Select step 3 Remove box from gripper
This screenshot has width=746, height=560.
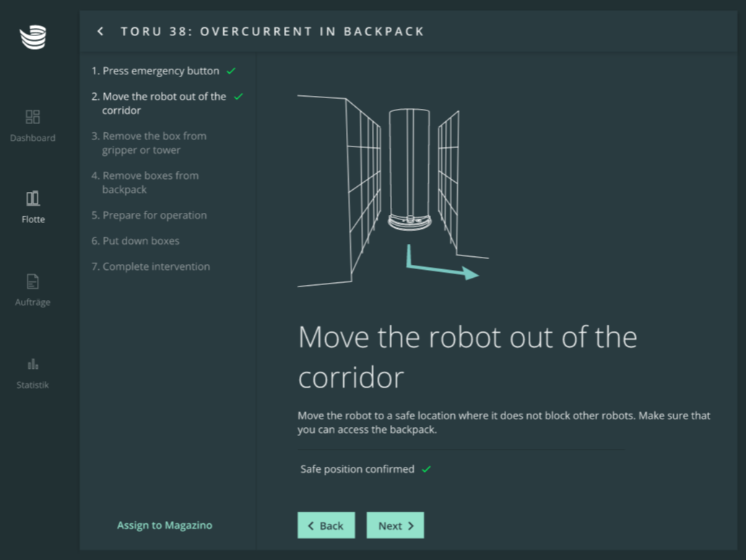click(x=149, y=143)
